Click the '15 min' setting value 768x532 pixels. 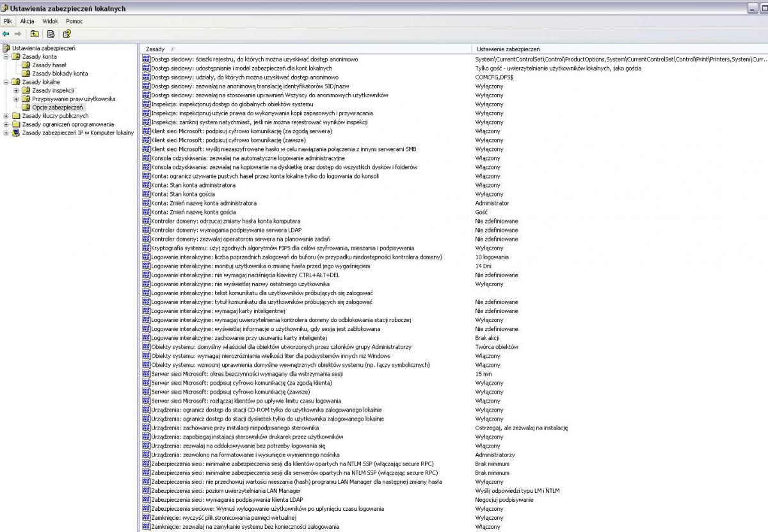click(x=483, y=374)
